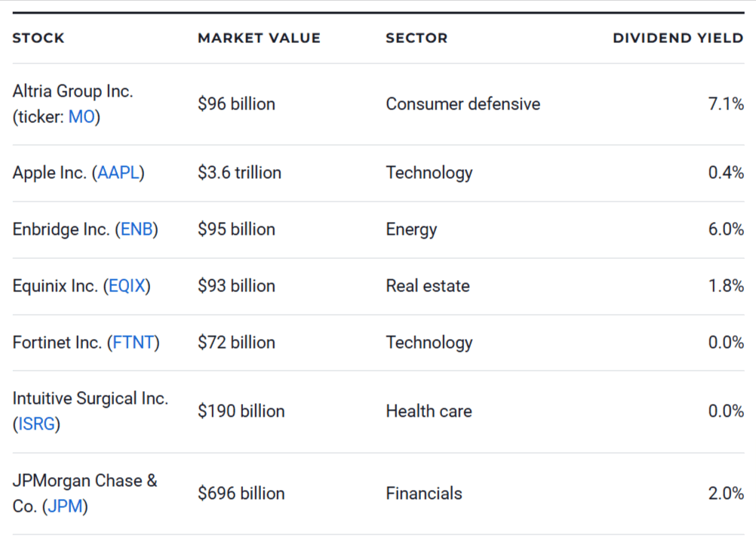The height and width of the screenshot is (545, 756).
Task: Open the MO ticker link
Action: (x=81, y=117)
